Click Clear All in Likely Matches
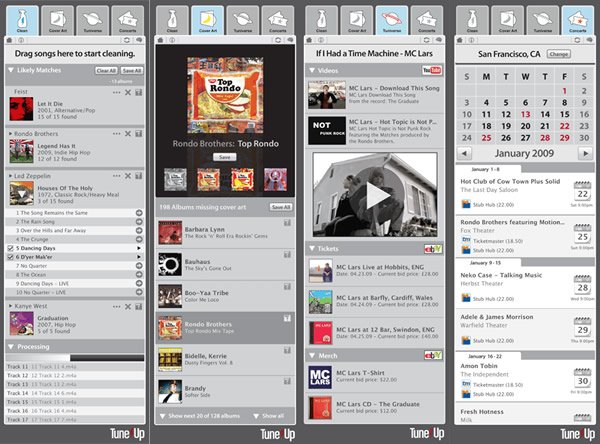 (106, 70)
